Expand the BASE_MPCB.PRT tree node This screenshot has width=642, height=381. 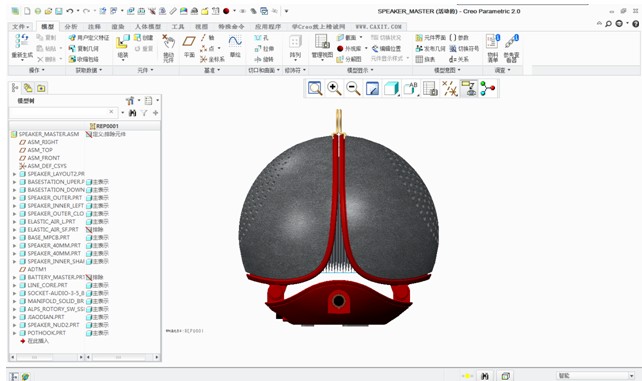point(14,238)
